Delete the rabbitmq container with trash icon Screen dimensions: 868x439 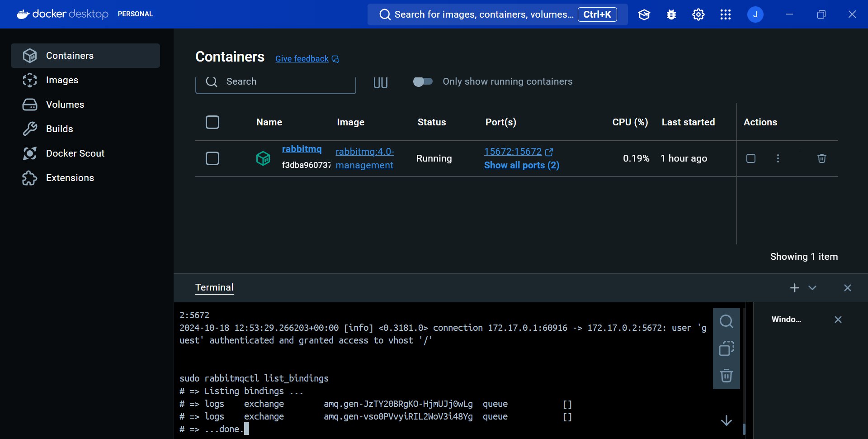pyautogui.click(x=822, y=158)
